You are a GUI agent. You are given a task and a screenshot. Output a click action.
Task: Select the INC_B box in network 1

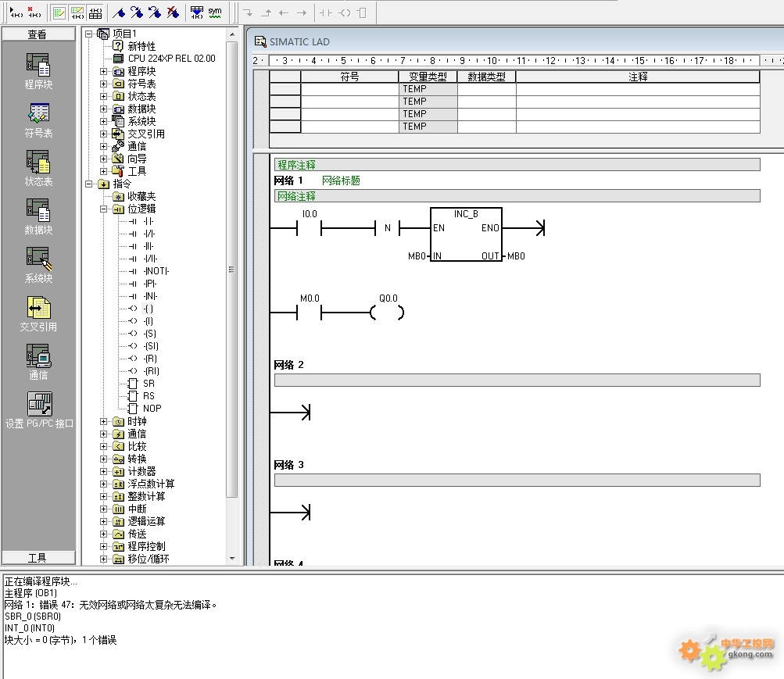(x=466, y=234)
